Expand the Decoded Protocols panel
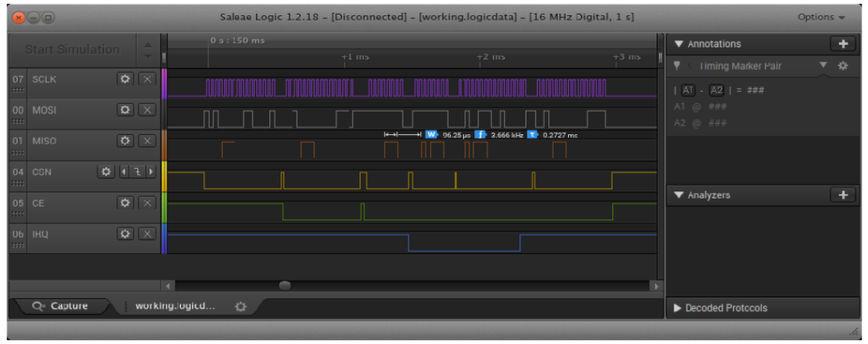868x344 pixels. pos(678,308)
